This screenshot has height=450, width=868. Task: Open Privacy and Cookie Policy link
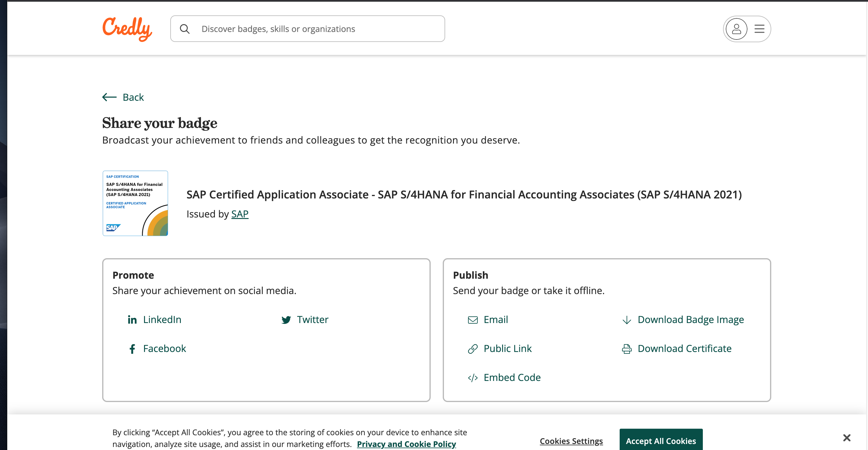pos(406,444)
